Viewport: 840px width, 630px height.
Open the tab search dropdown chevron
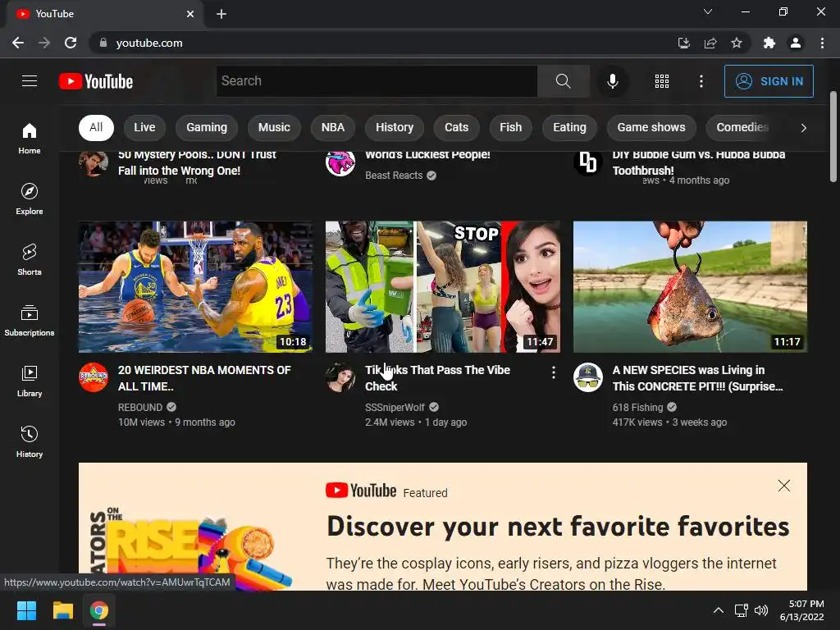click(x=708, y=11)
